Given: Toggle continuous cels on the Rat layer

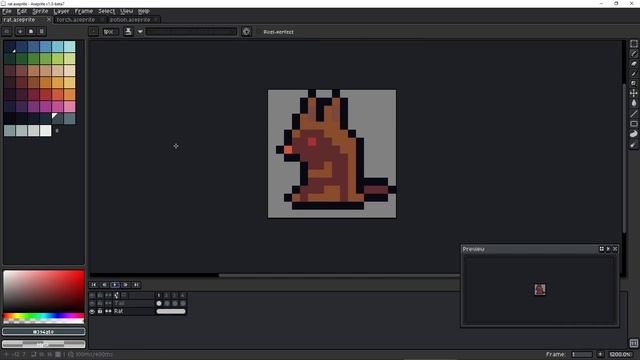Looking at the screenshot, I should (x=108, y=311).
